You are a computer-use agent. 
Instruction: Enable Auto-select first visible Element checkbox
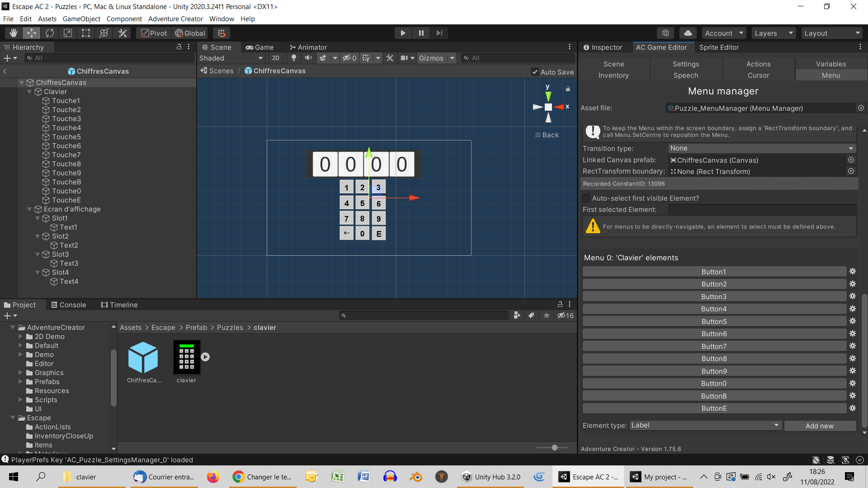(586, 198)
